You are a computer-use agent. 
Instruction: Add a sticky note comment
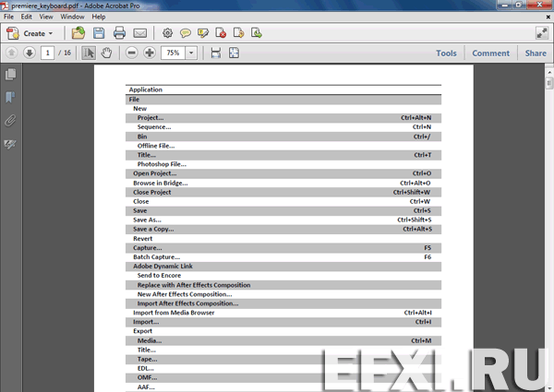pyautogui.click(x=186, y=33)
